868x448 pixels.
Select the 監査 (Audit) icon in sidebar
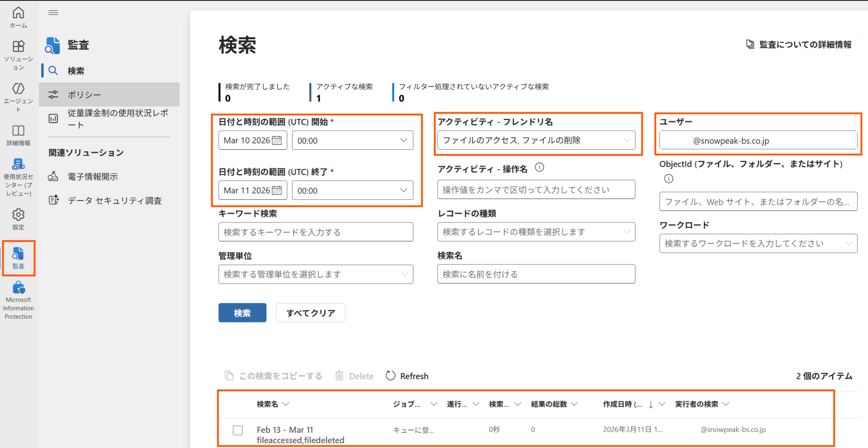click(x=18, y=258)
